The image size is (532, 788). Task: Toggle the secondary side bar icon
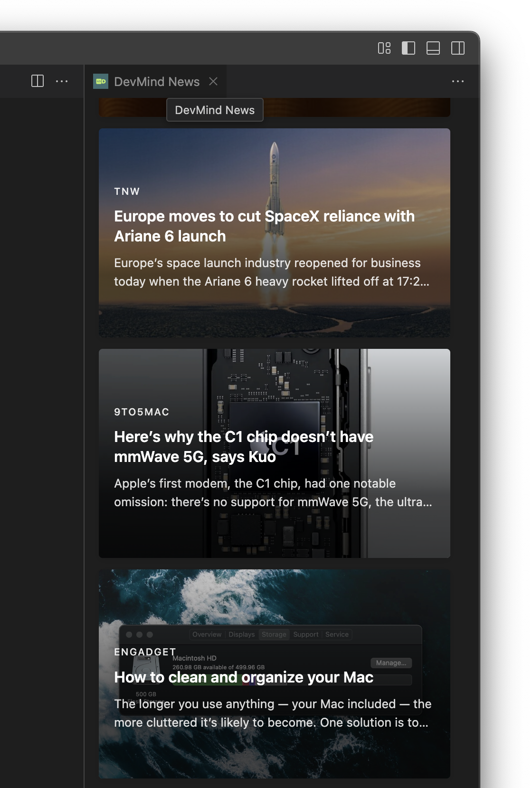tap(458, 48)
